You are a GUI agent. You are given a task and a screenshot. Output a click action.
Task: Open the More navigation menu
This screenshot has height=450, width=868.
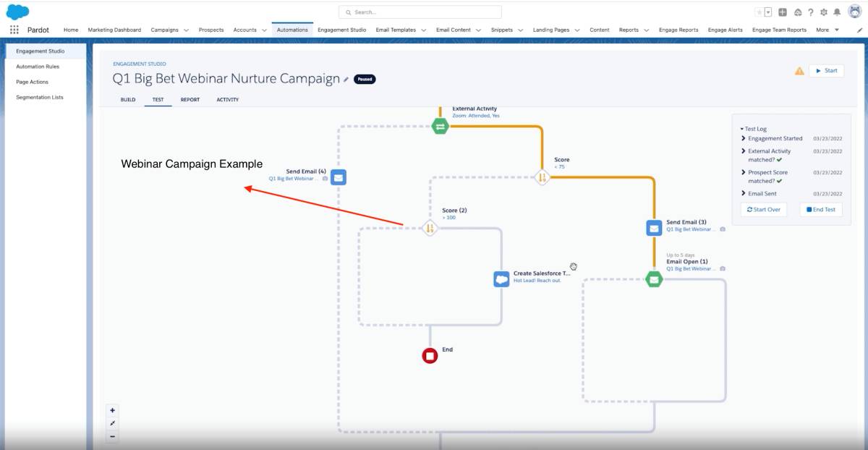pos(827,30)
